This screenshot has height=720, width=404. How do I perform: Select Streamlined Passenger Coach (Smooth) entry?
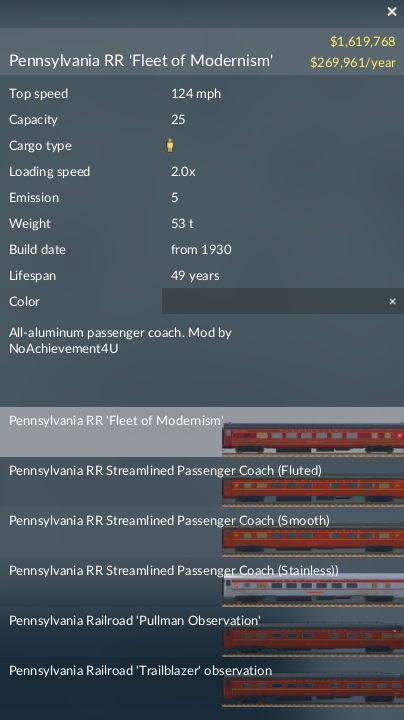pos(202,532)
